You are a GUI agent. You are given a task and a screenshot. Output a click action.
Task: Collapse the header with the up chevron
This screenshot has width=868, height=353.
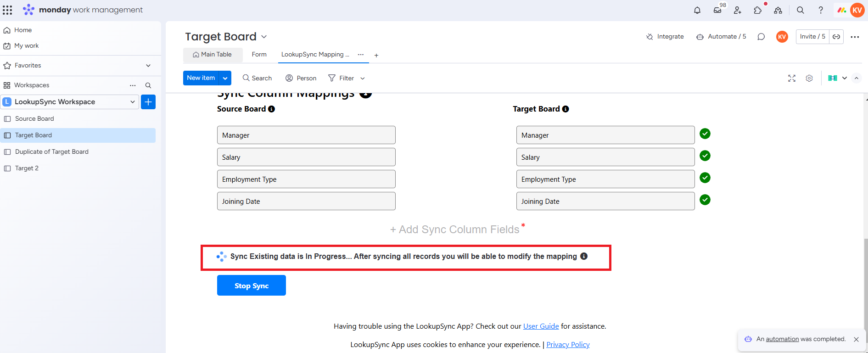pos(857,78)
